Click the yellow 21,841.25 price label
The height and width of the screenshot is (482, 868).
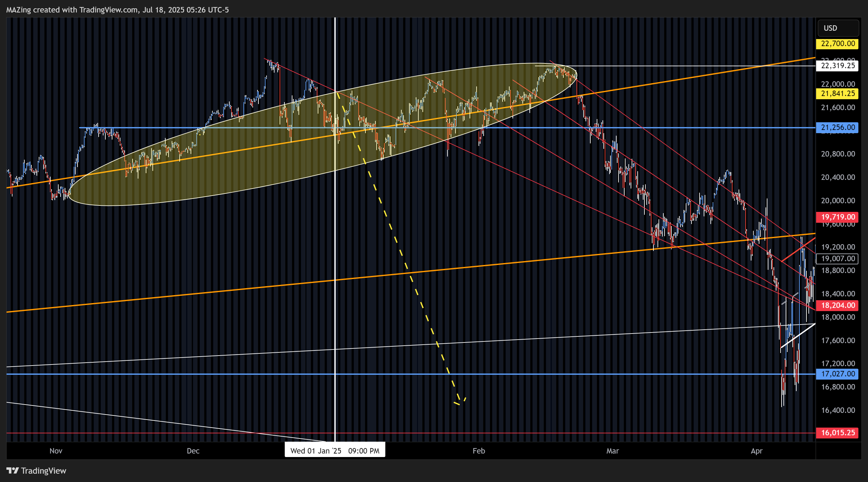pyautogui.click(x=838, y=93)
